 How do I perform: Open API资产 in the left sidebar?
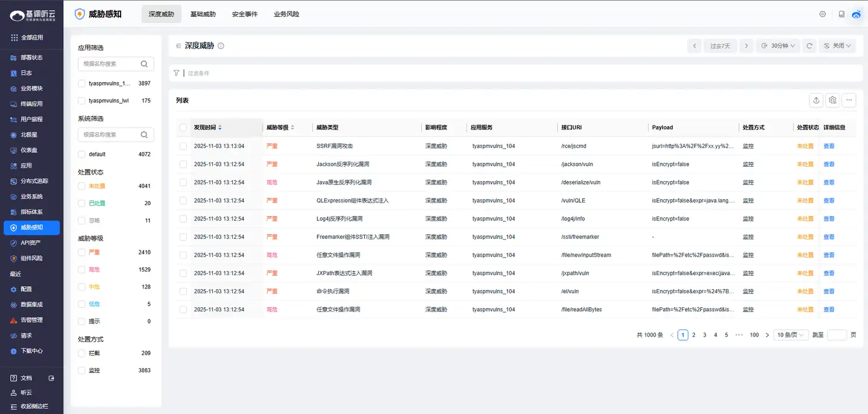tap(31, 243)
